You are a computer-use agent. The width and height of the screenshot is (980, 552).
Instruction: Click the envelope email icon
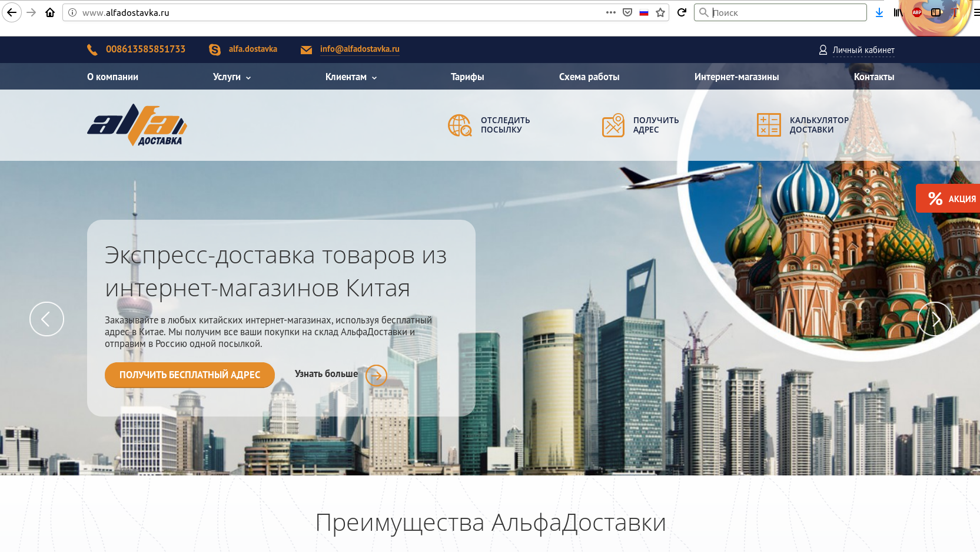point(306,50)
